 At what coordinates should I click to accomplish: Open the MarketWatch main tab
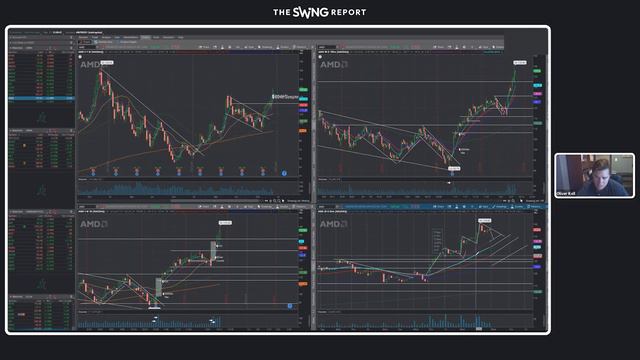(x=131, y=37)
